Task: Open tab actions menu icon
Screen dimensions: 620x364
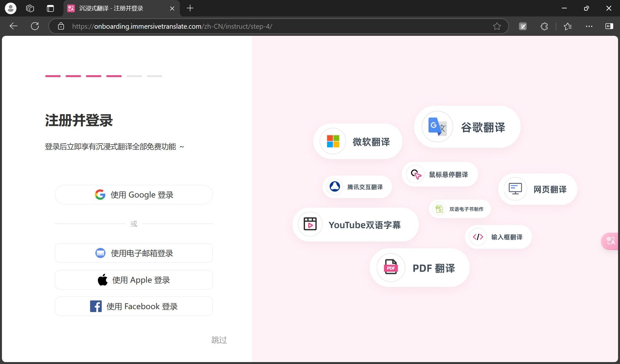Action: pyautogui.click(x=50, y=8)
